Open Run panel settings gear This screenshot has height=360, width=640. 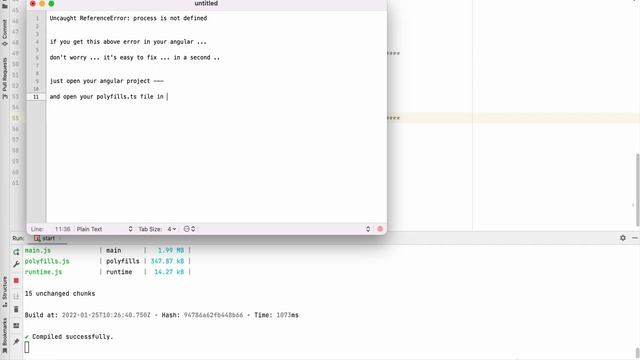pyautogui.click(x=622, y=238)
